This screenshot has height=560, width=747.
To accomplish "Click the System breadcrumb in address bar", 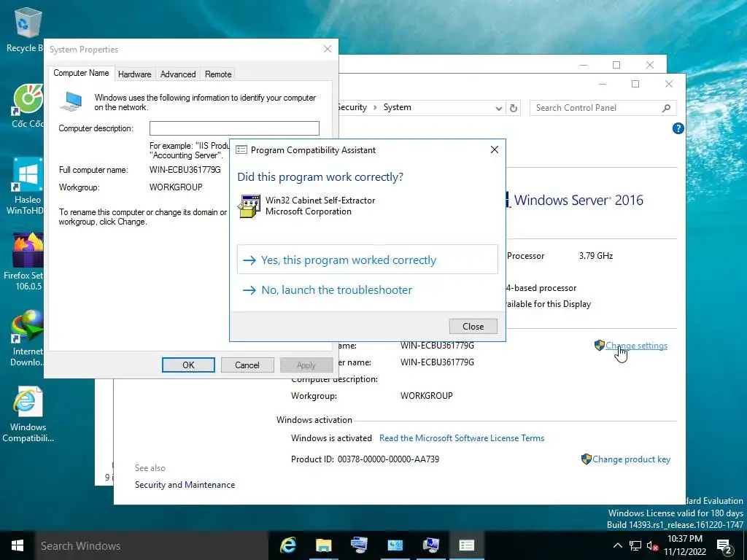I will 398,108.
